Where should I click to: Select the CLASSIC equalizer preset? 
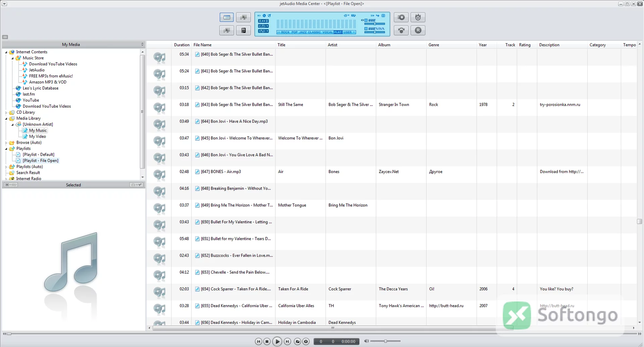click(x=314, y=32)
